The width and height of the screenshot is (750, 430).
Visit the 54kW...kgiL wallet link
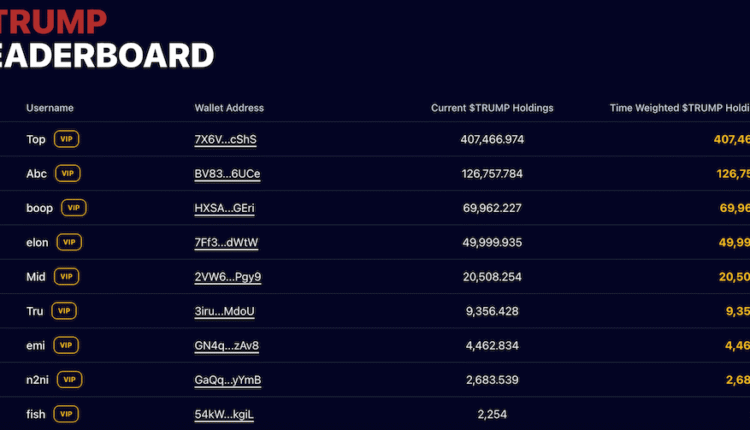224,414
